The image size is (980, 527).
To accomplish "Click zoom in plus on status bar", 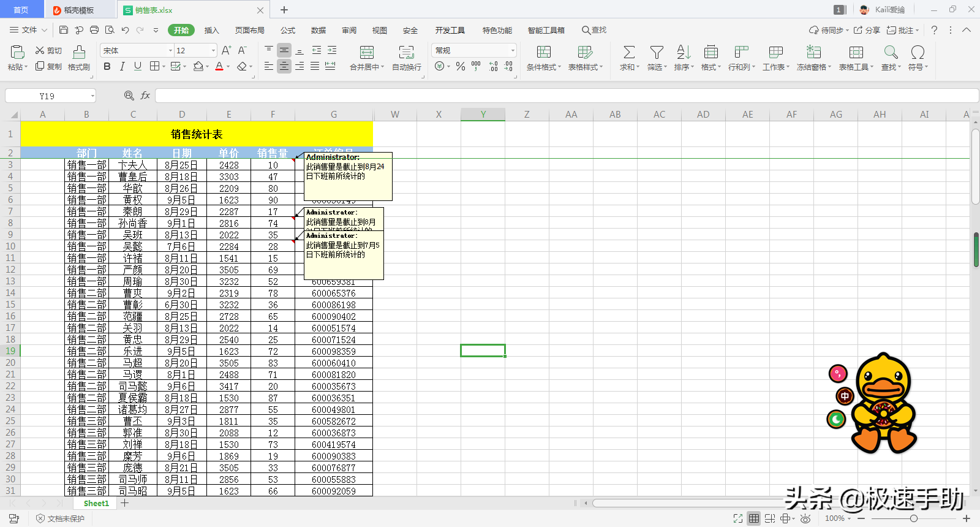I will coord(967,518).
